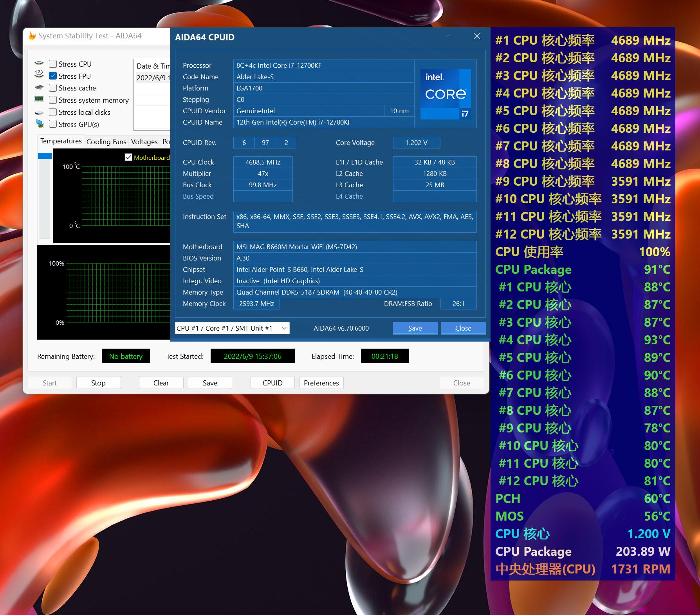
Task: Click the graphics card icon beside Stress GPU(s)
Action: (39, 124)
